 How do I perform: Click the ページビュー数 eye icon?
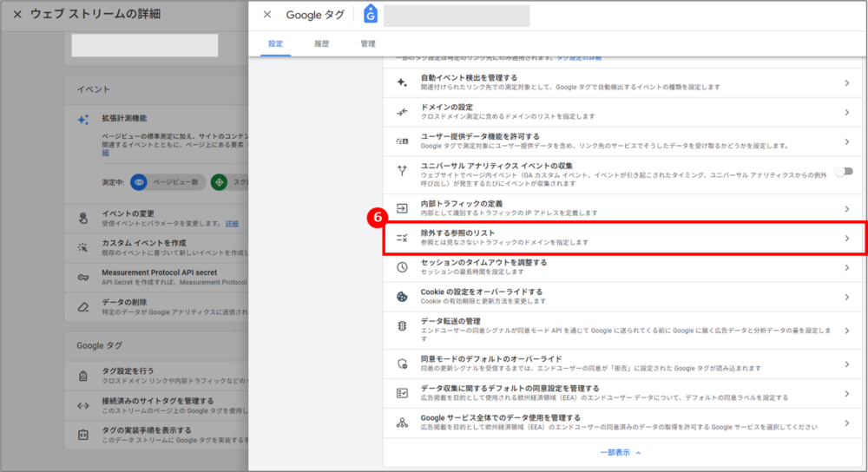[x=139, y=182]
